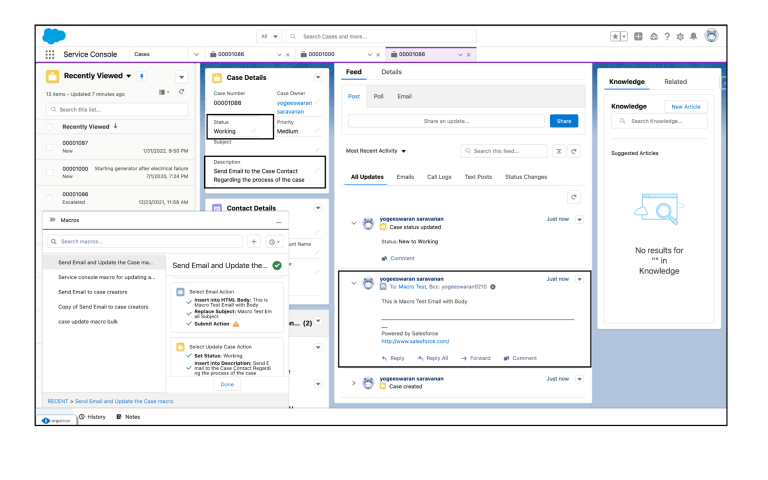Viewport: 768px width, 480px height.
Task: Open the macro recent history dropdown
Action: pos(274,241)
